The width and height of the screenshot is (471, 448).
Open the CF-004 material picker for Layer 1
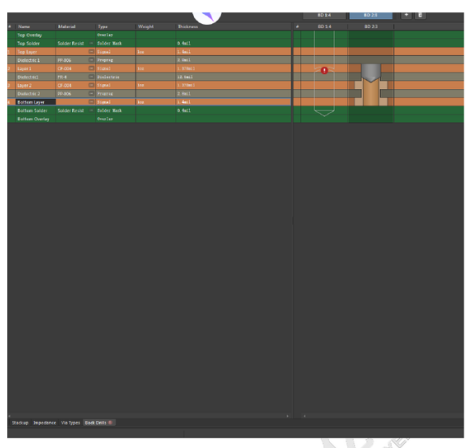click(x=91, y=68)
